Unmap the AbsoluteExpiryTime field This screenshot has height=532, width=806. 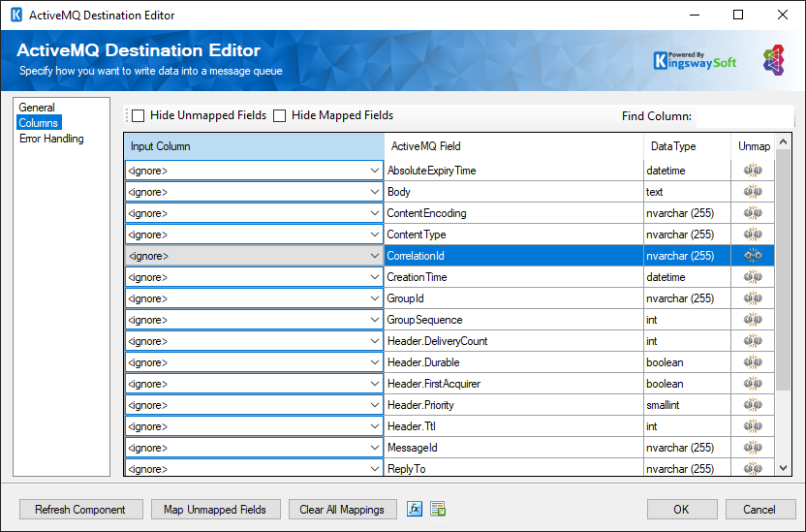pos(753,171)
